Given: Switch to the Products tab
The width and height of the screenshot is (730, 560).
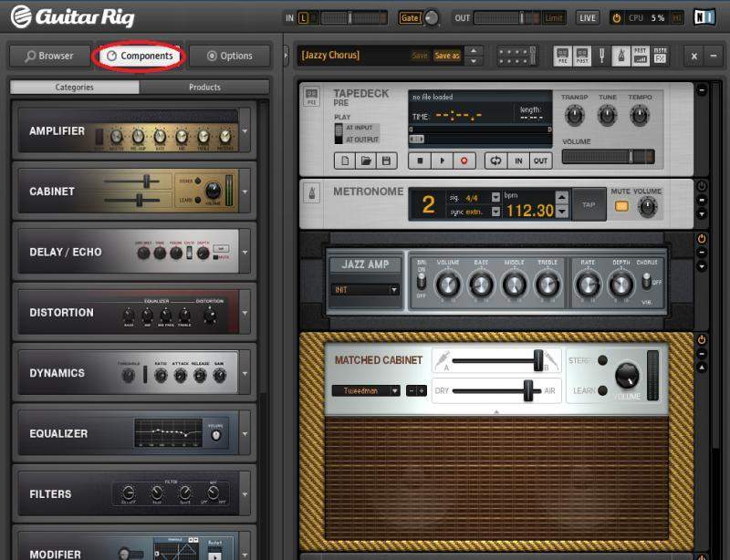Looking at the screenshot, I should coord(204,88).
